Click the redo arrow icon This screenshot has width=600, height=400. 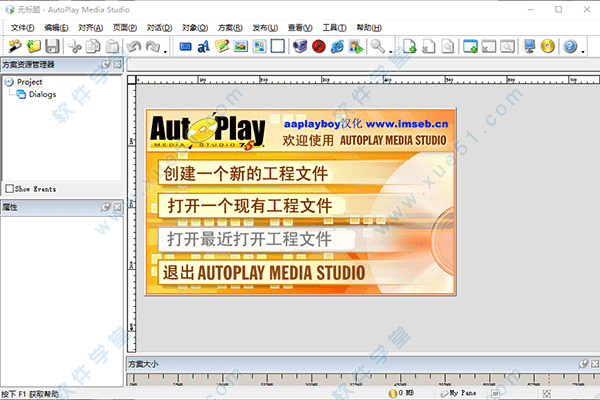[x=153, y=46]
